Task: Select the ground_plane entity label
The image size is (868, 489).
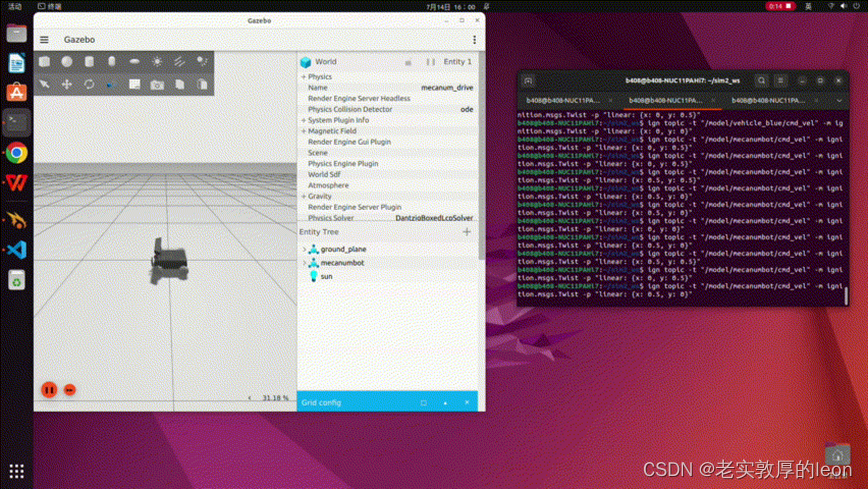Action: 343,249
